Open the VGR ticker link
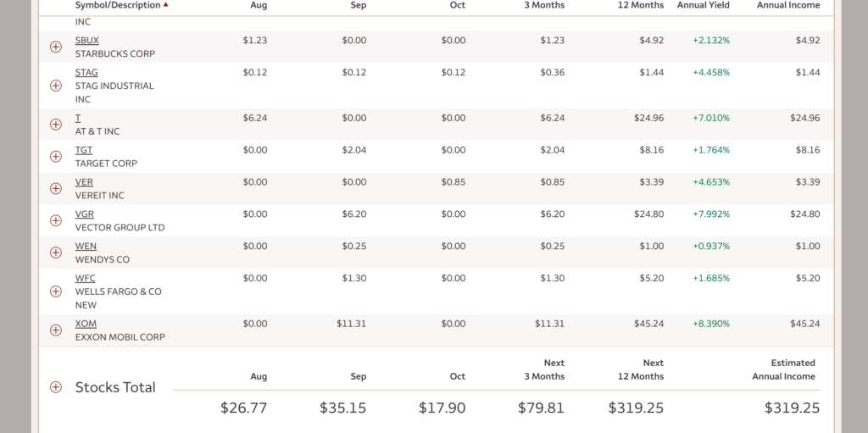Viewport: 868px width, 433px height. pyautogui.click(x=85, y=214)
